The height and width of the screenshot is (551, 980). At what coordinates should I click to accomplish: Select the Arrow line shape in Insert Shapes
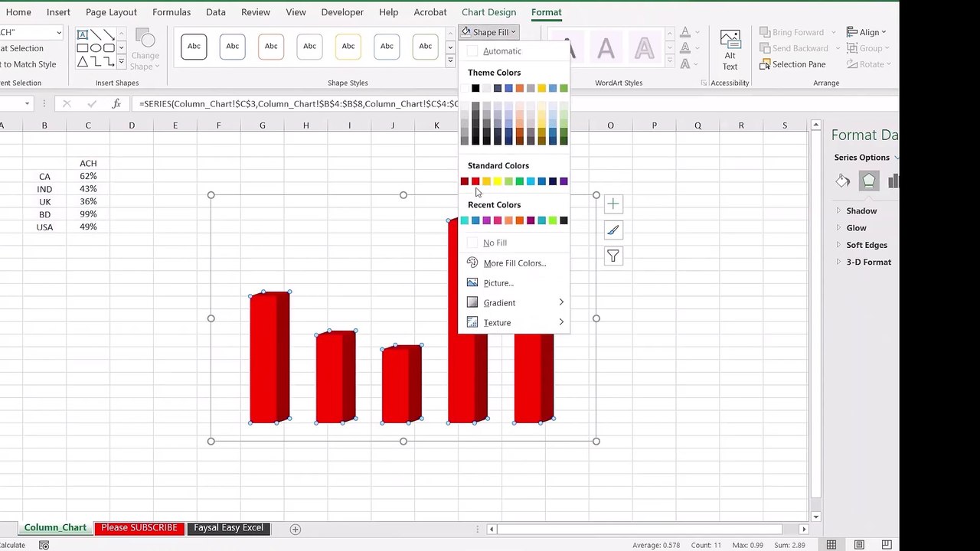(x=109, y=35)
